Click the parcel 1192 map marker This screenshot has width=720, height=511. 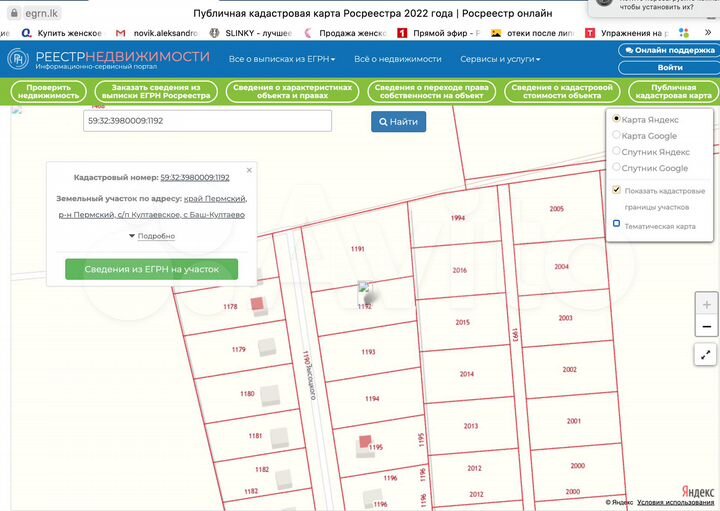click(364, 291)
